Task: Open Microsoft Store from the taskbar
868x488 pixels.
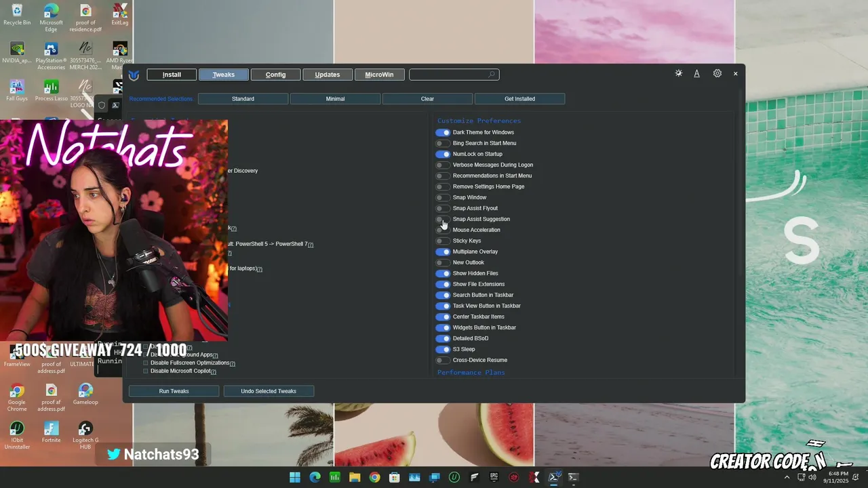Action: pos(395,477)
